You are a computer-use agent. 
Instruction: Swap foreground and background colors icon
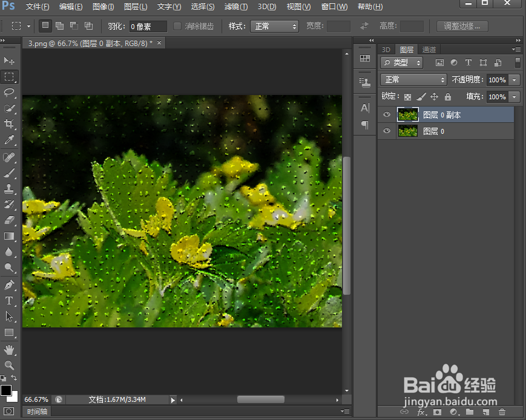pos(14,378)
